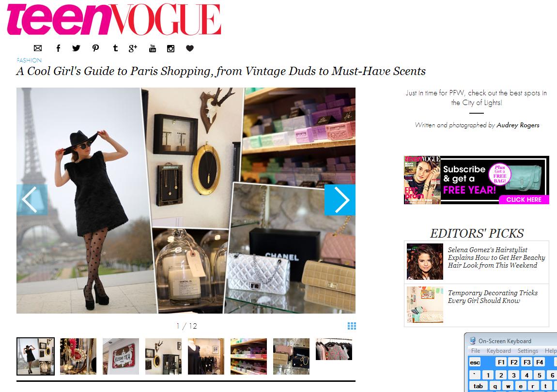Open the Settings menu in On-Screen Keyboard
This screenshot has height=392, width=557.
pos(527,351)
